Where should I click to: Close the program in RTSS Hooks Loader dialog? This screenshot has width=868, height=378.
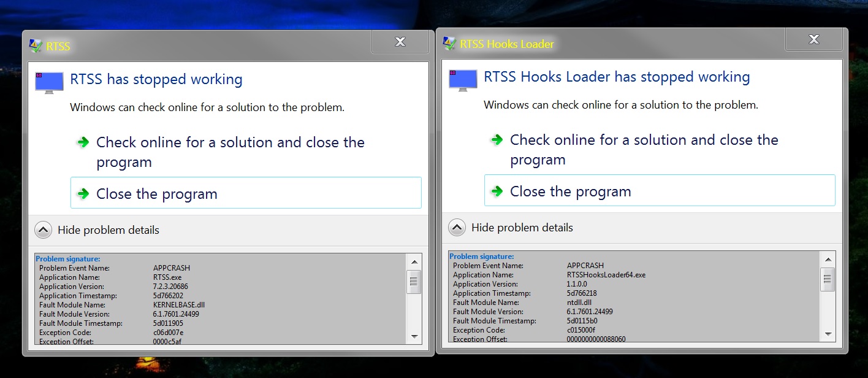(x=660, y=190)
